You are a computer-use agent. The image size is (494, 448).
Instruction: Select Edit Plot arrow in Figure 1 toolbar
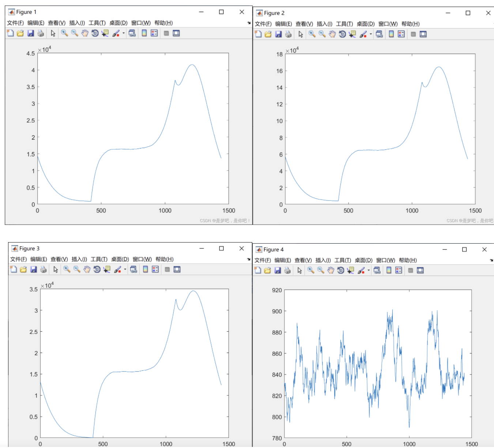[x=53, y=33]
